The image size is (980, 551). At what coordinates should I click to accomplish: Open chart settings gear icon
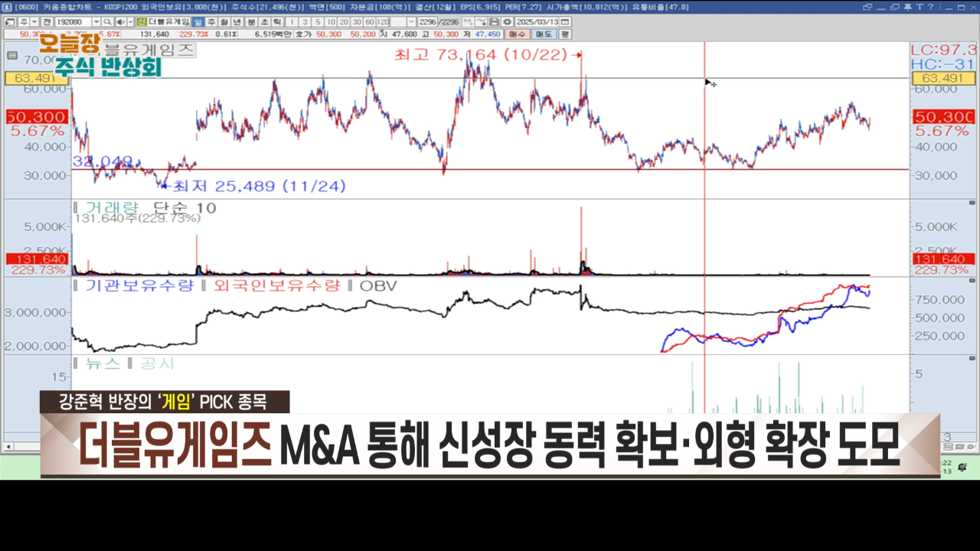507,22
